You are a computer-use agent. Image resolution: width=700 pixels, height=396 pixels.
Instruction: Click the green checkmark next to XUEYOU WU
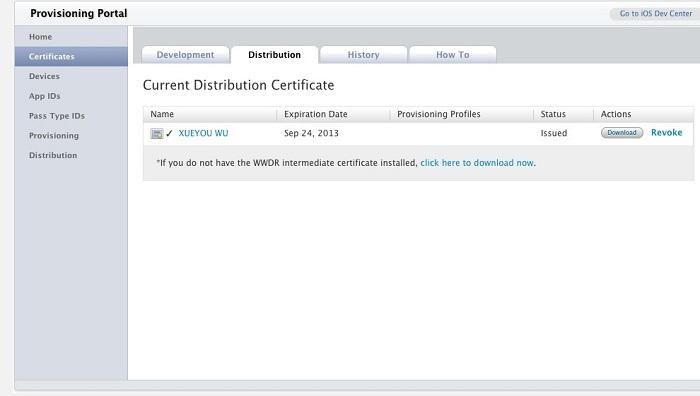(x=169, y=133)
